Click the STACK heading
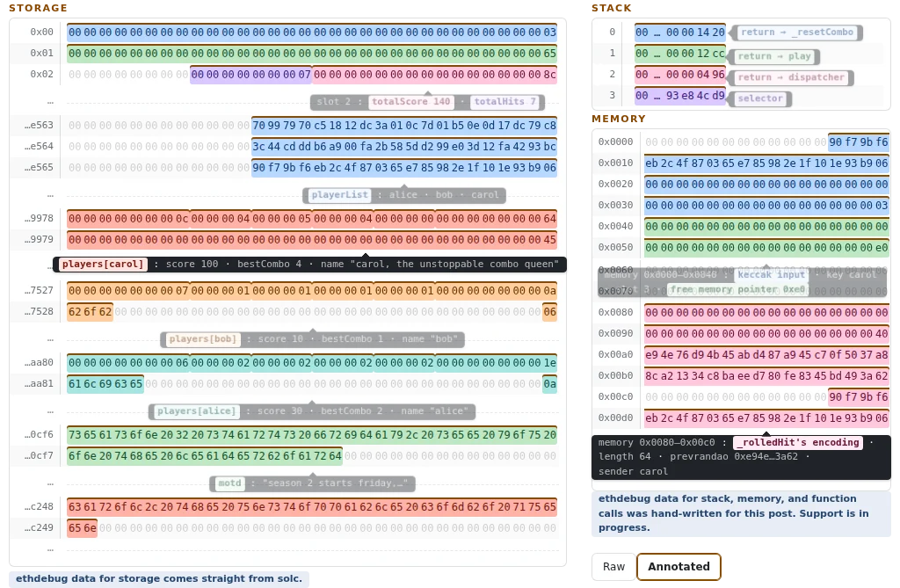This screenshot has width=900, height=588. click(x=612, y=8)
